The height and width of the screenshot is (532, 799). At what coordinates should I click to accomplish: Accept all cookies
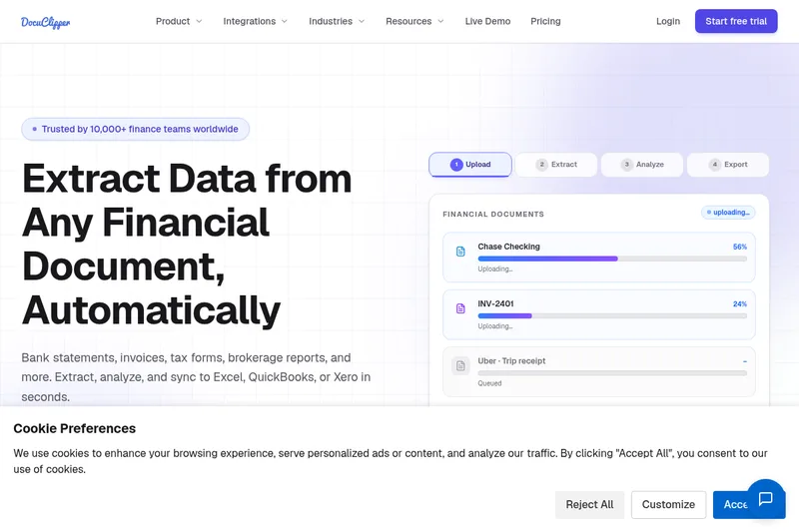pyautogui.click(x=732, y=504)
